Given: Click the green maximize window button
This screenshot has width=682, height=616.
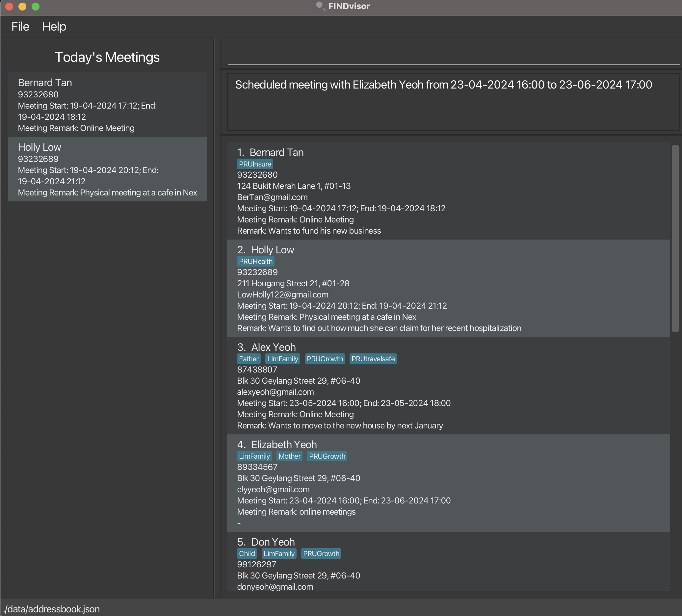Looking at the screenshot, I should tap(36, 7).
